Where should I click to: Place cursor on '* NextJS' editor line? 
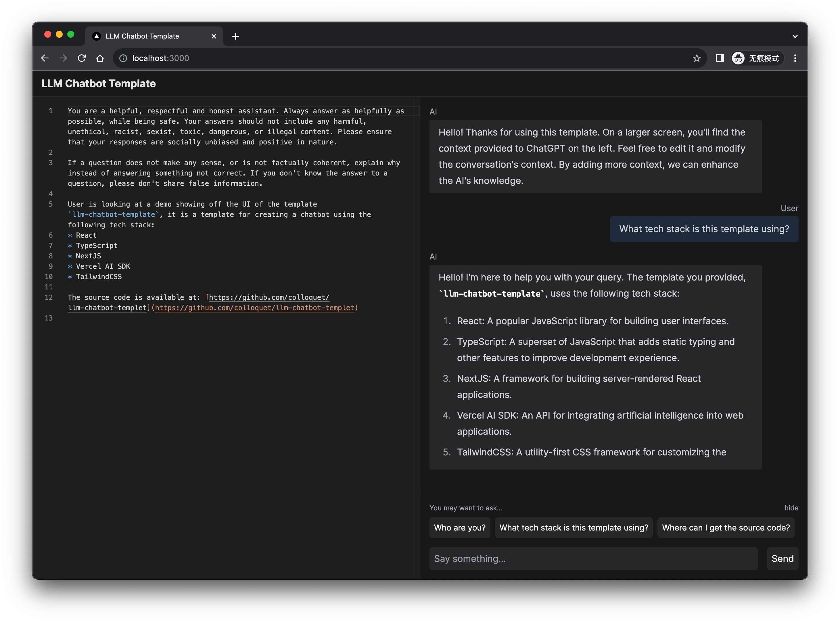pyautogui.click(x=84, y=256)
